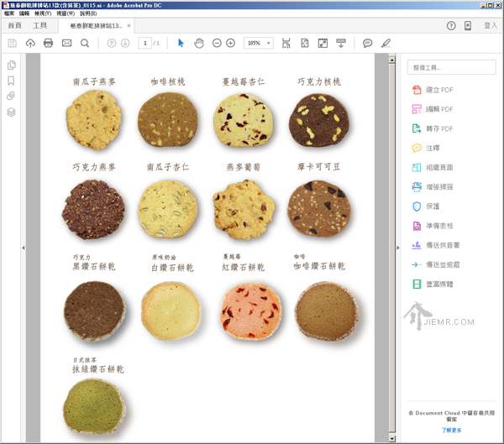The height and width of the screenshot is (444, 504).
Task: Open Attachments paperclip panel
Action: (x=11, y=96)
